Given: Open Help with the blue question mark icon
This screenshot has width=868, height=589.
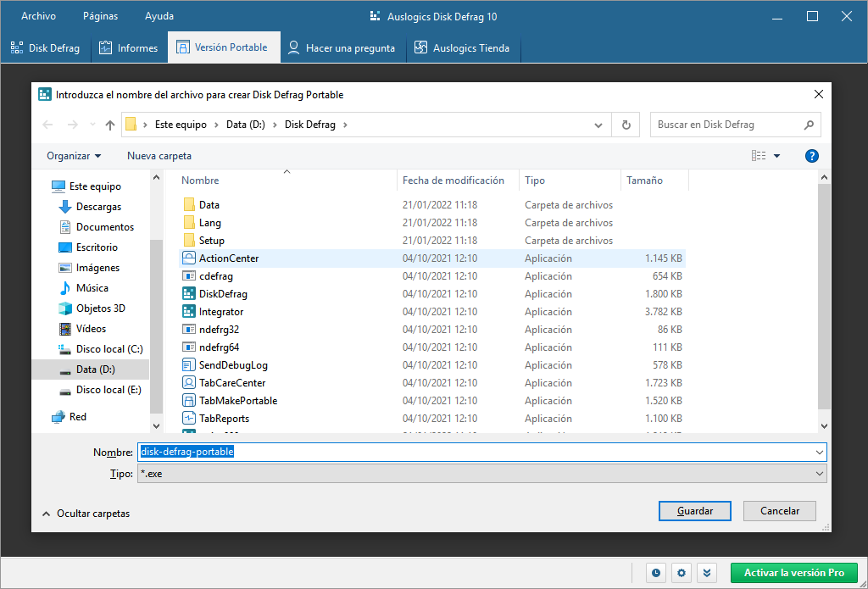Looking at the screenshot, I should pyautogui.click(x=811, y=155).
